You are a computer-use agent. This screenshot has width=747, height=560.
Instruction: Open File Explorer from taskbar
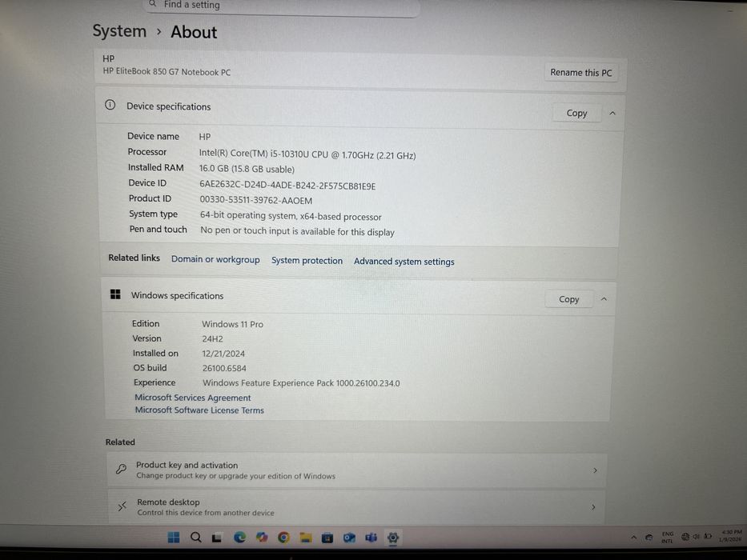coord(305,538)
